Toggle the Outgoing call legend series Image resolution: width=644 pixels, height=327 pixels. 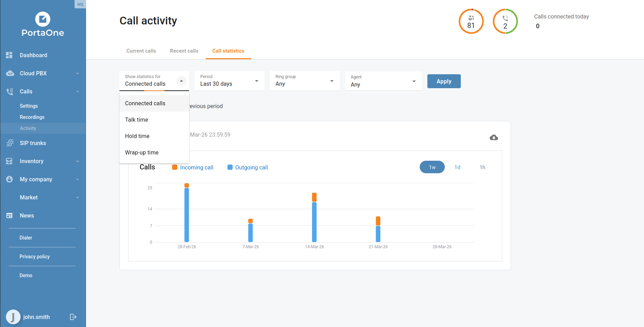251,167
